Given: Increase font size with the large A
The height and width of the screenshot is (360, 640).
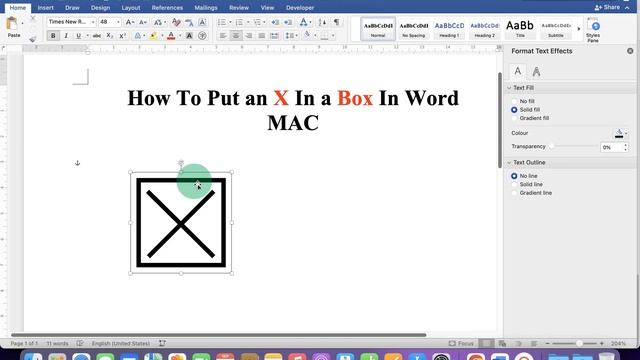Looking at the screenshot, I should pyautogui.click(x=129, y=22).
